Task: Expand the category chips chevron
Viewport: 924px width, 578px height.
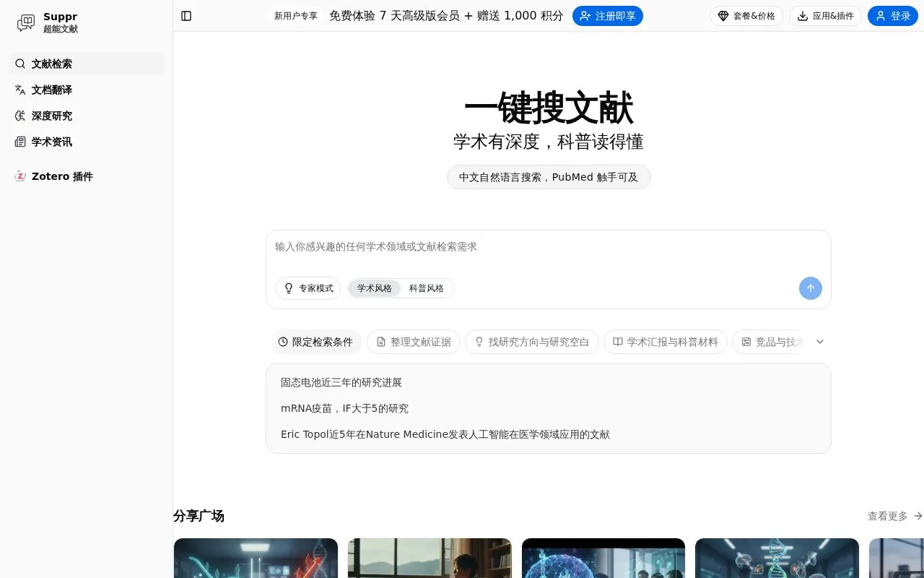Action: [x=820, y=342]
